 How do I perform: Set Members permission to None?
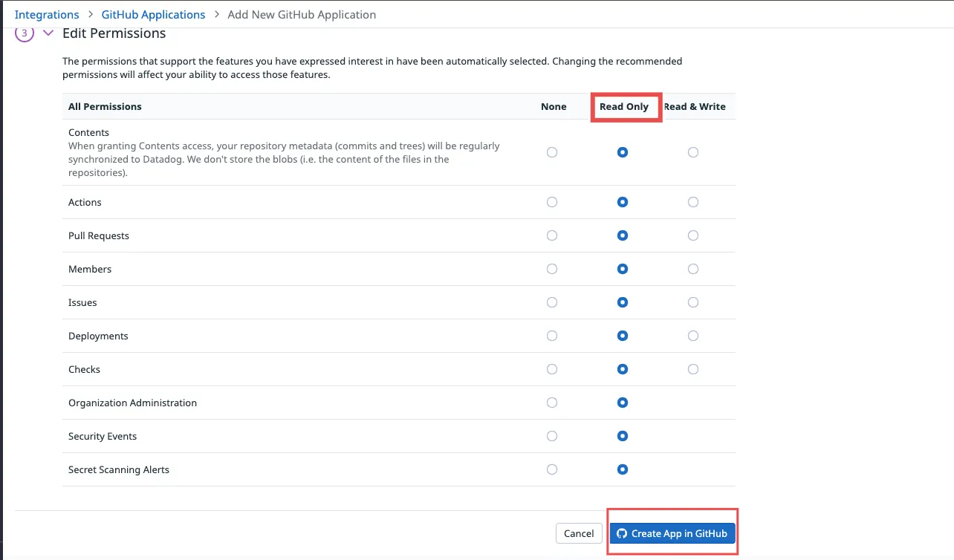(x=552, y=269)
